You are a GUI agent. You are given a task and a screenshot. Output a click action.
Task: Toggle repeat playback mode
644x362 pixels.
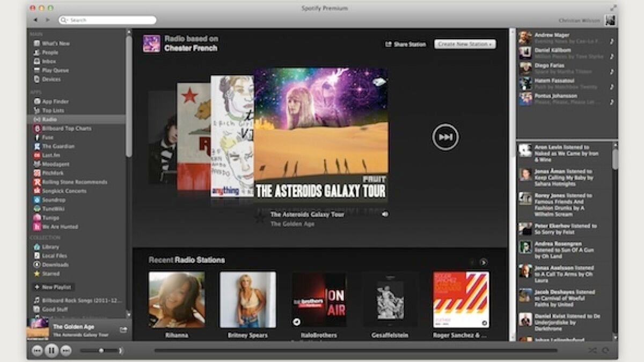pos(605,351)
